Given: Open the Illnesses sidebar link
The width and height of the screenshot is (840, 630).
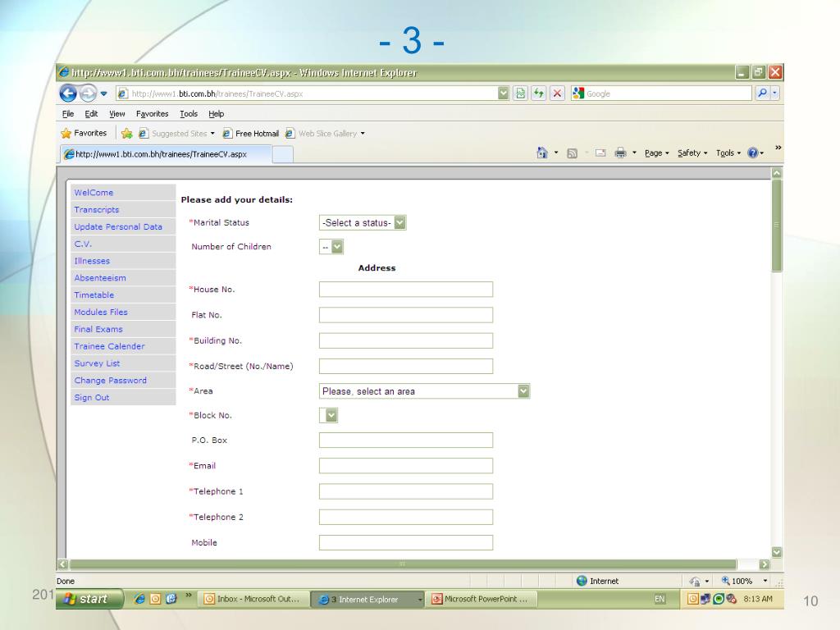Looking at the screenshot, I should click(92, 261).
